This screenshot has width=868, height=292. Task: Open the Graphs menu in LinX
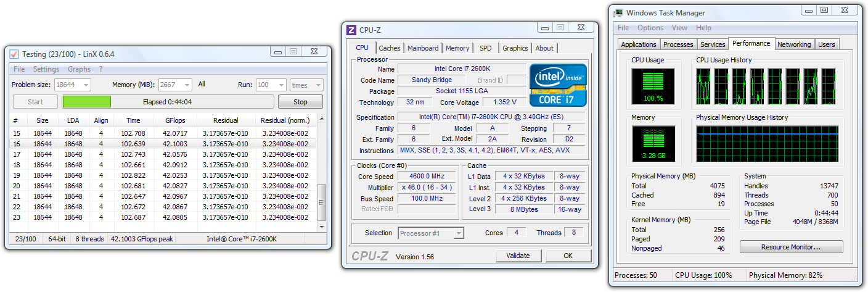pos(79,69)
